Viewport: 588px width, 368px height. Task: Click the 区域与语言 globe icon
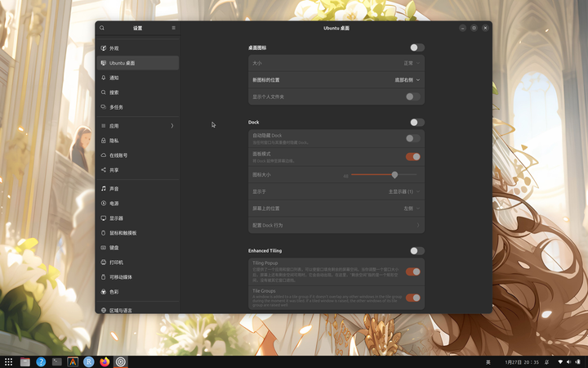104,310
